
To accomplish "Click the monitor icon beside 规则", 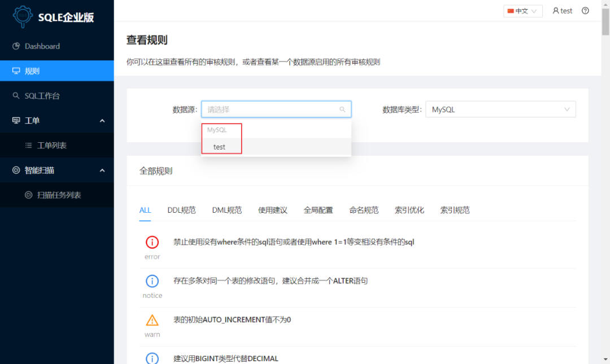I will click(x=16, y=71).
